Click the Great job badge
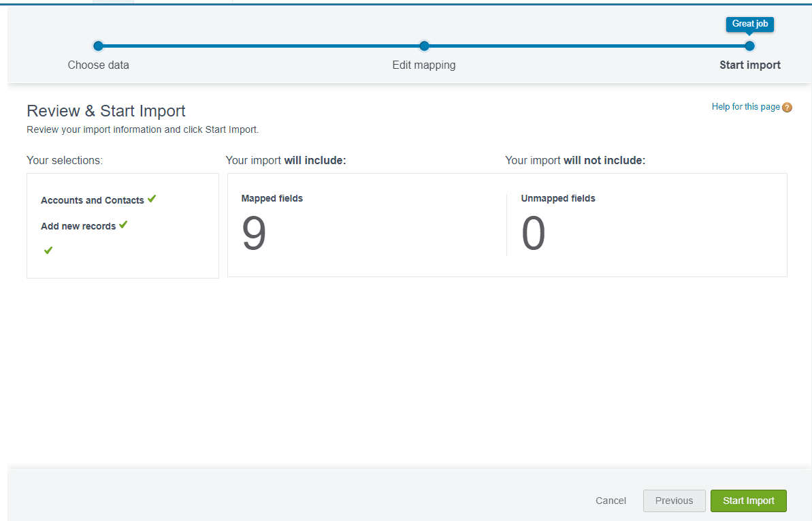 pyautogui.click(x=749, y=23)
